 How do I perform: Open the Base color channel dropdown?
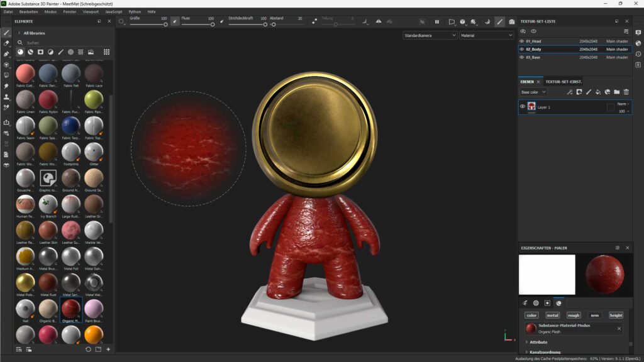click(x=533, y=92)
